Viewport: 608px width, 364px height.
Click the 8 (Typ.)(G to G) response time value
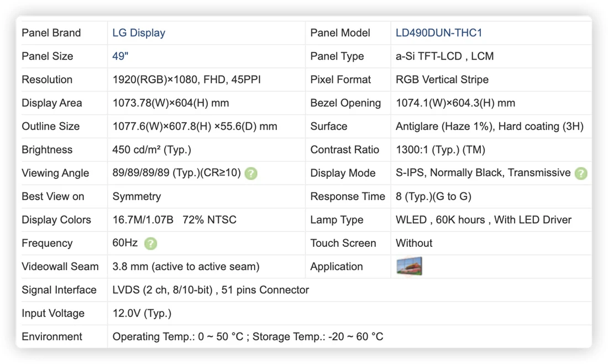(x=433, y=197)
